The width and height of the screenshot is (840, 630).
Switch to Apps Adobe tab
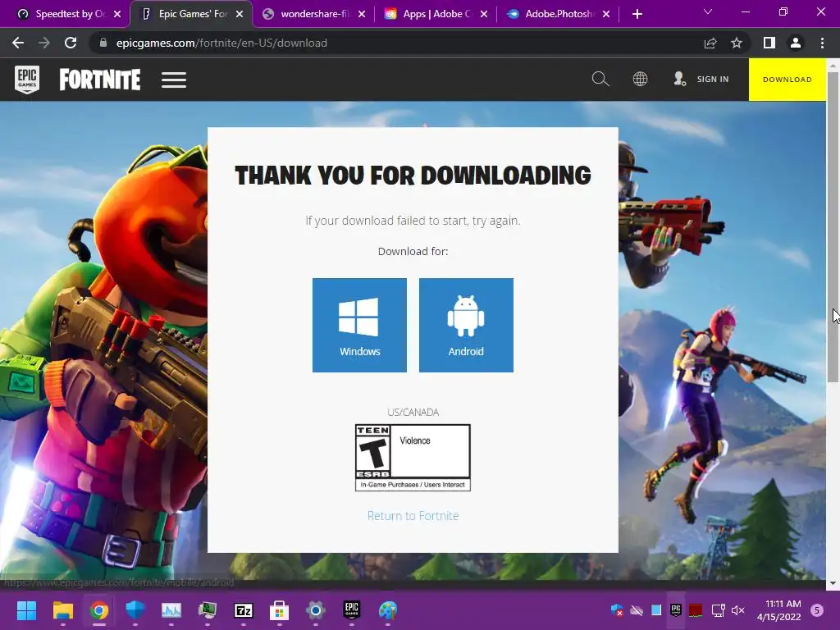coord(430,14)
